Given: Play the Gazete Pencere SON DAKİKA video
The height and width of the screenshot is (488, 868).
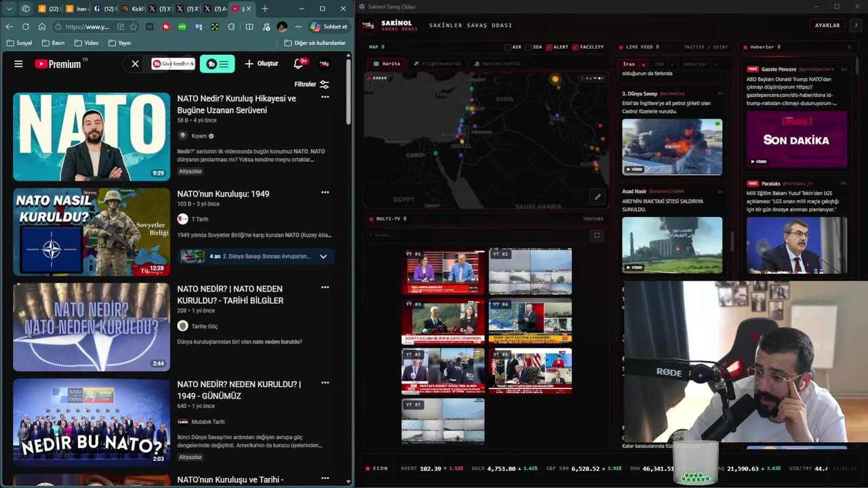Looking at the screenshot, I should [x=797, y=140].
